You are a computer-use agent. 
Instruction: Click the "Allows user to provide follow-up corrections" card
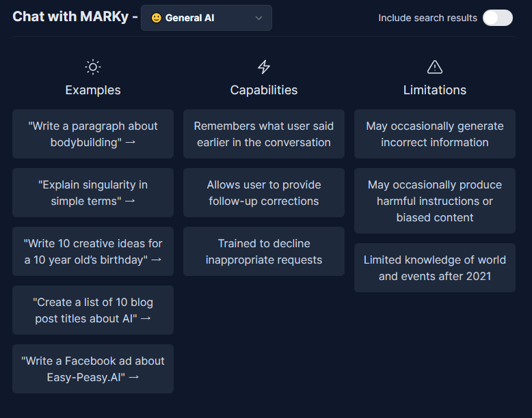point(264,193)
